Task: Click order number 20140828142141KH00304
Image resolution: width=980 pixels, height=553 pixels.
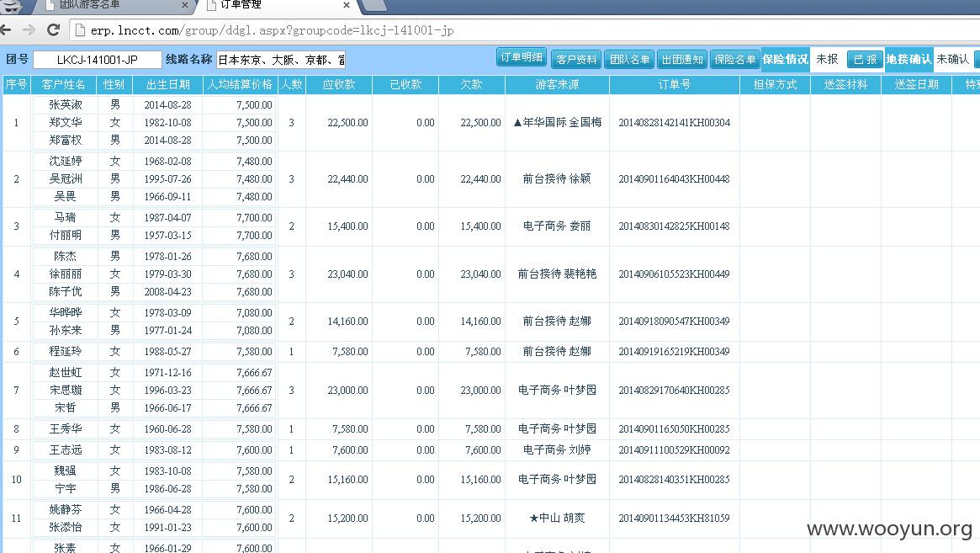Action: [674, 123]
